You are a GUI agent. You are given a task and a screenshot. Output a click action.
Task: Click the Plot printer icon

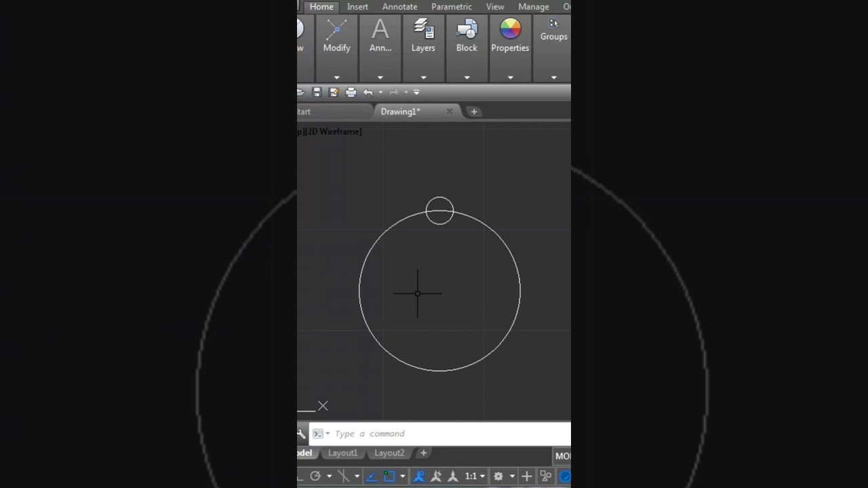[351, 92]
